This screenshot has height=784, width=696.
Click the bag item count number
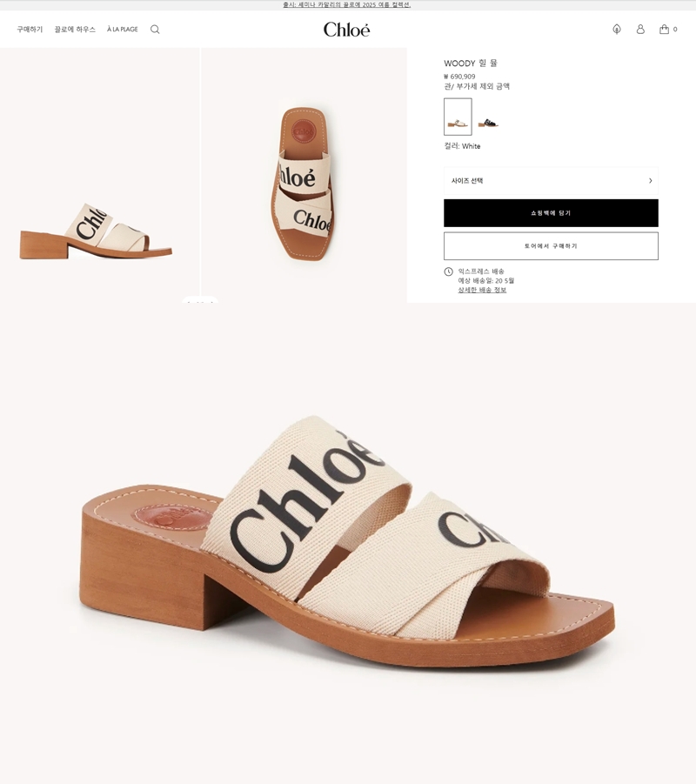click(x=675, y=30)
